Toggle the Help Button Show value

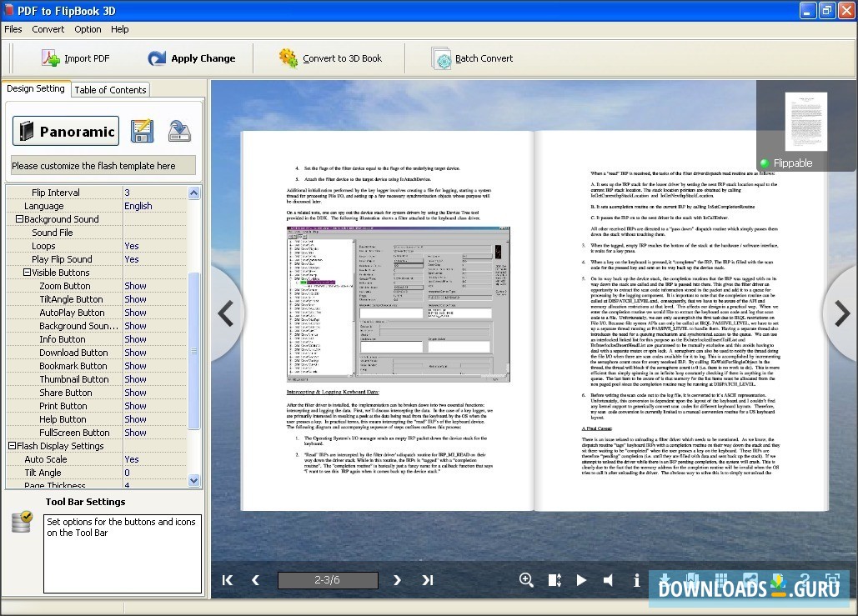tap(155, 419)
